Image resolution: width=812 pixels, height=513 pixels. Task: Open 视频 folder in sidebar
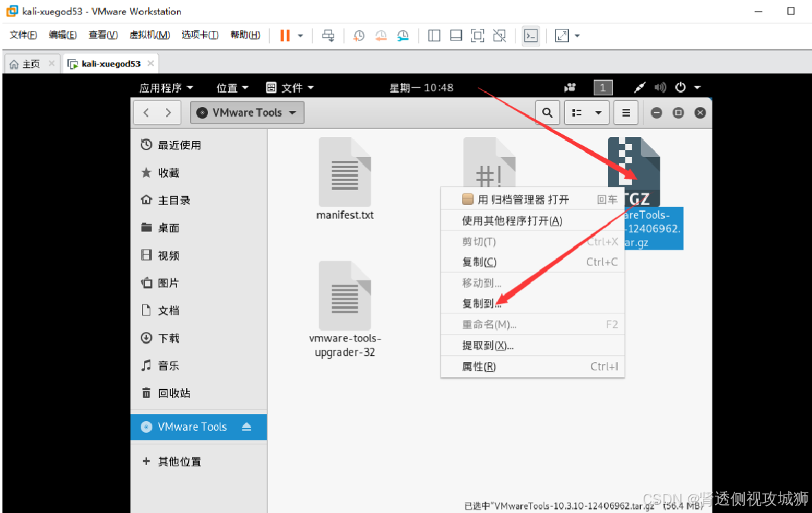coord(199,255)
